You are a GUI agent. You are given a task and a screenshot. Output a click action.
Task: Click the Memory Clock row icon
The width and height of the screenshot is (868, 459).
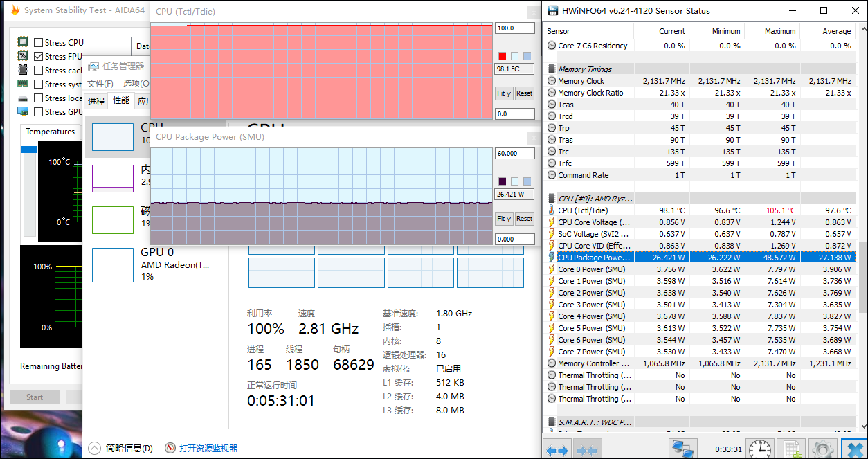pos(552,81)
